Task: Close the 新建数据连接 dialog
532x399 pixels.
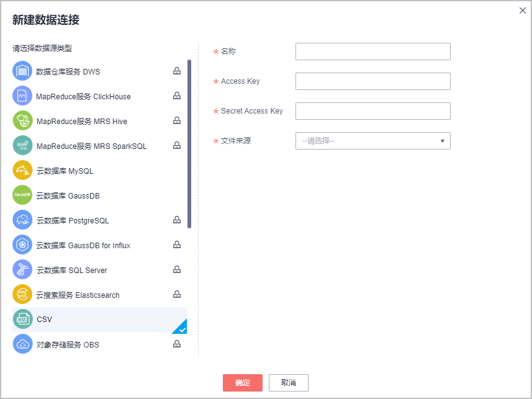Action: 523,11
